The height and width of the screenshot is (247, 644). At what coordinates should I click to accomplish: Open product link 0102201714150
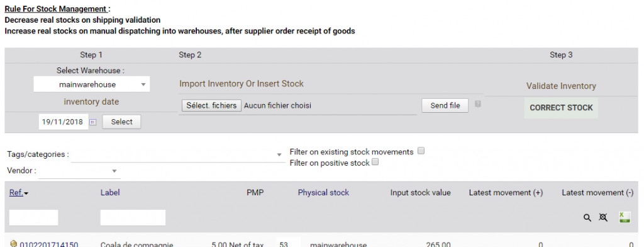(49, 244)
